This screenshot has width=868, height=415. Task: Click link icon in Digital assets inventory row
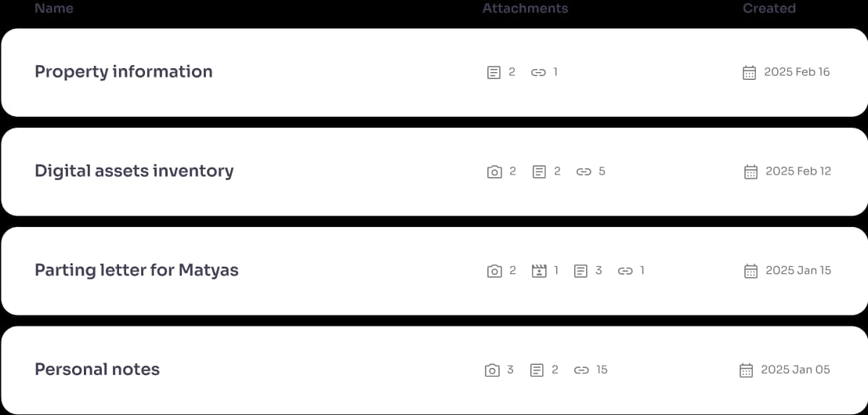point(584,172)
